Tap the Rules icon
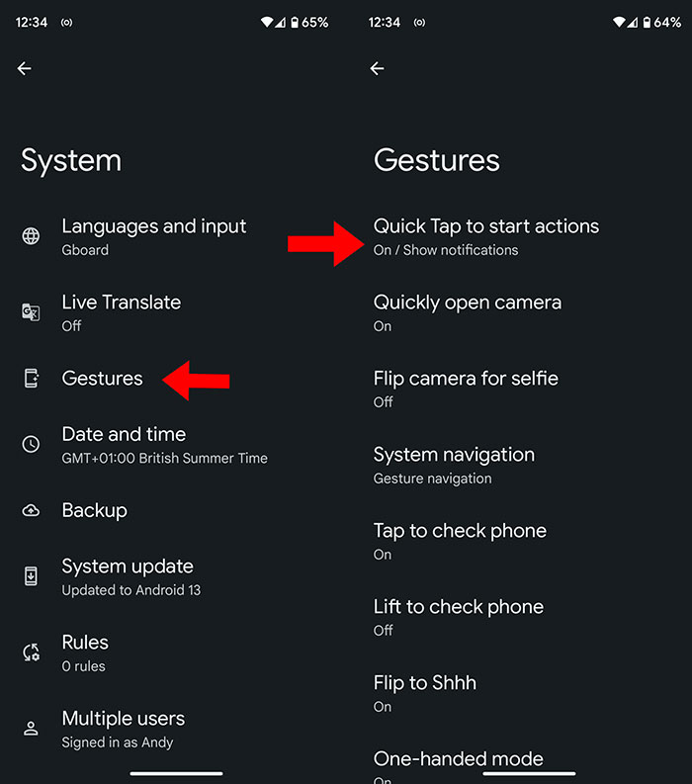This screenshot has height=784, width=692. pyautogui.click(x=31, y=653)
